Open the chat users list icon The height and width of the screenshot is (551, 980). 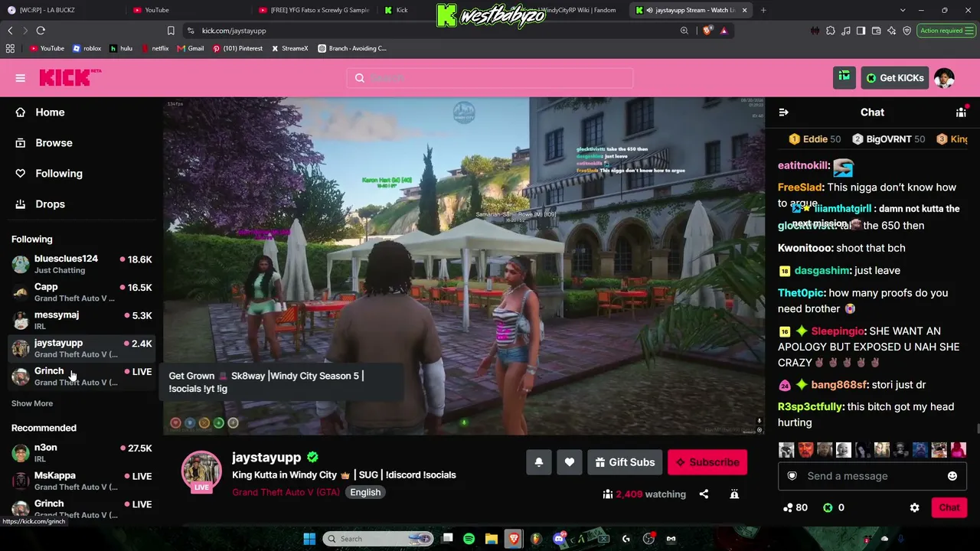click(x=961, y=112)
